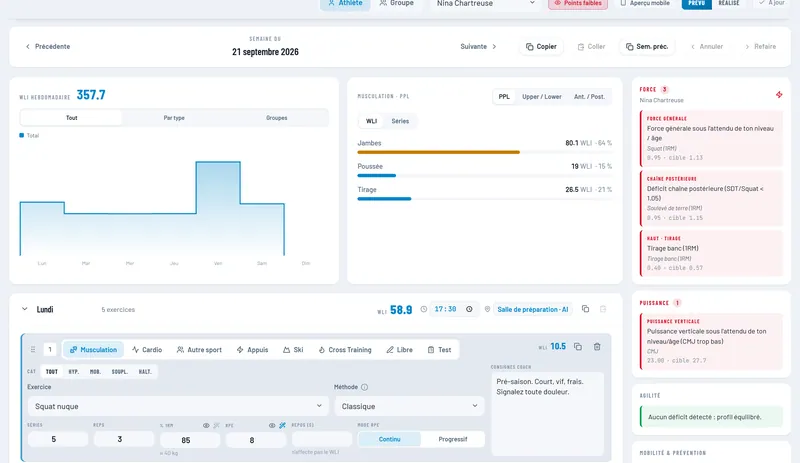Select Ski exercise type
This screenshot has height=463, width=800.
[x=293, y=350]
